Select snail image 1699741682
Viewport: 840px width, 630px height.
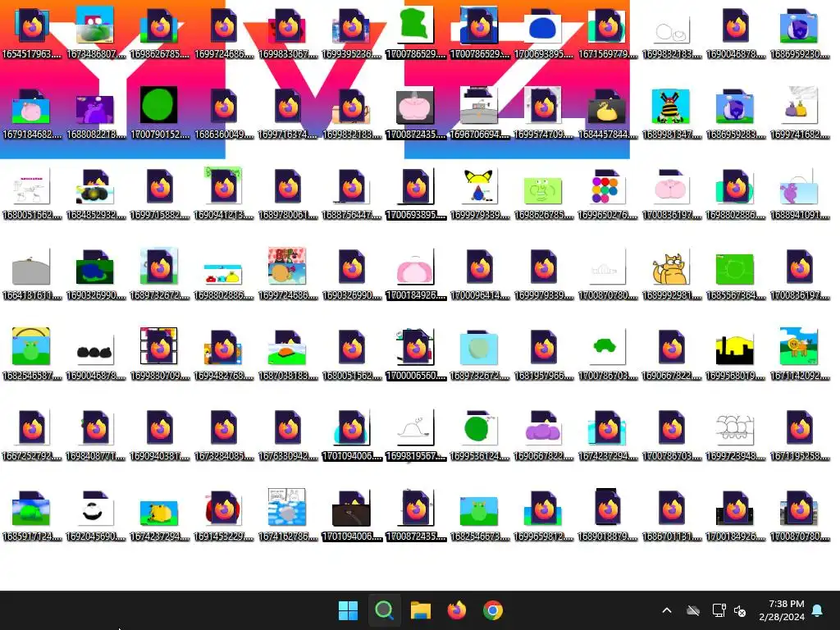(800, 113)
